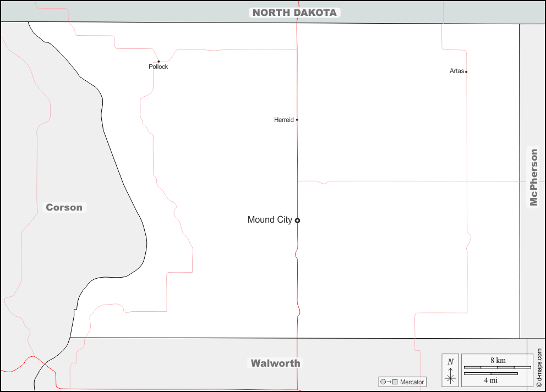Click the Artas town dot
Image resolution: width=546 pixels, height=392 pixels.
pos(466,71)
